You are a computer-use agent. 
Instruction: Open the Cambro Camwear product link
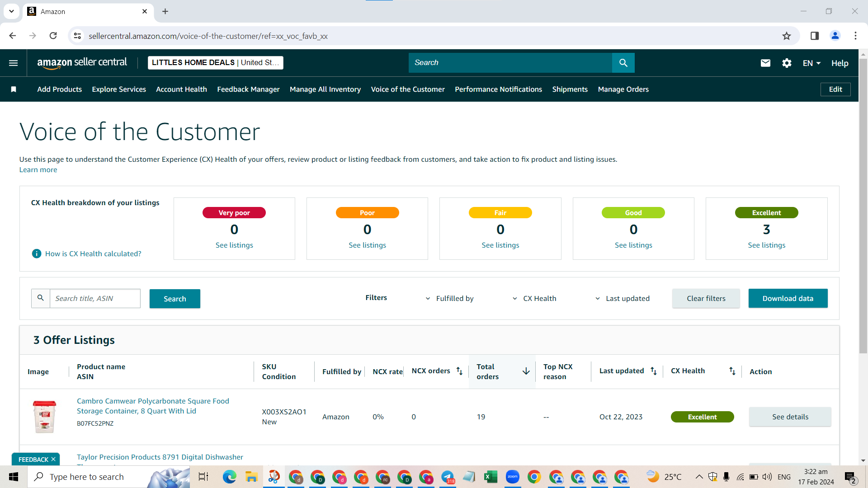(153, 406)
